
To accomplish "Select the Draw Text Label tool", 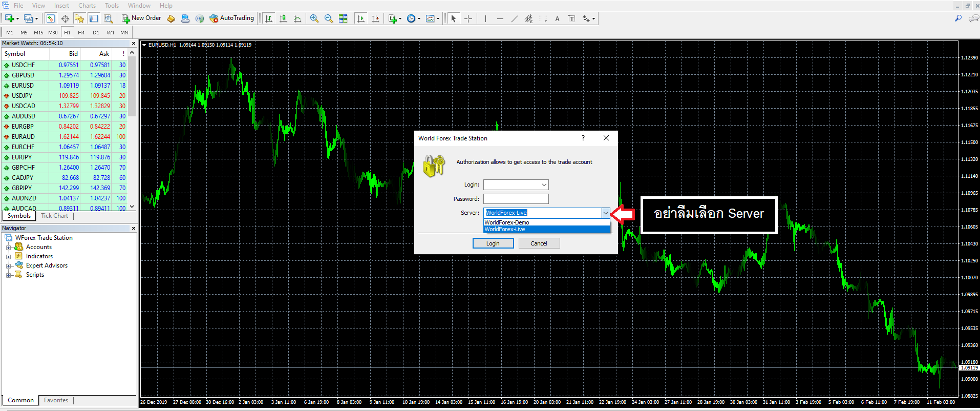I will point(571,18).
